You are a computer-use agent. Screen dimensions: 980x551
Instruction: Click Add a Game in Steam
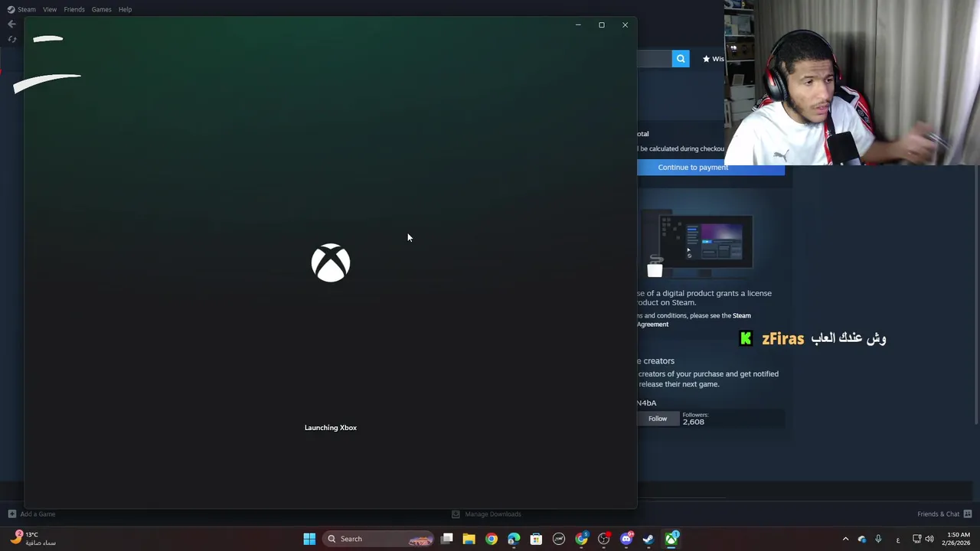click(x=31, y=514)
